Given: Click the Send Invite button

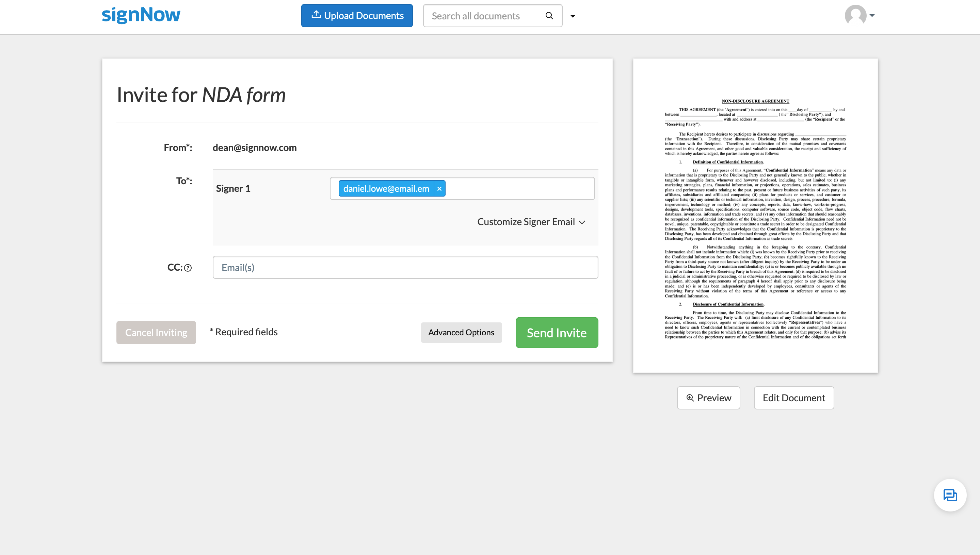Looking at the screenshot, I should 557,332.
